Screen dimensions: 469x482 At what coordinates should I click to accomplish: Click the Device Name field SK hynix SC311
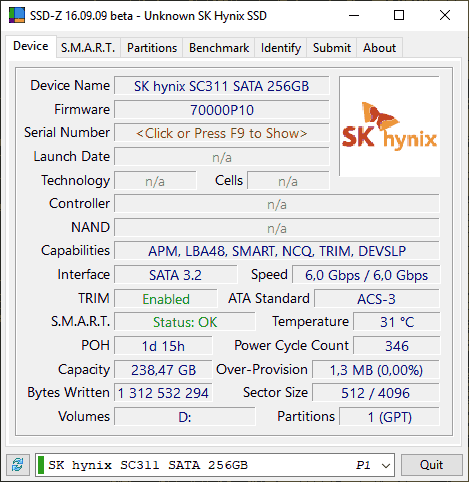222,86
